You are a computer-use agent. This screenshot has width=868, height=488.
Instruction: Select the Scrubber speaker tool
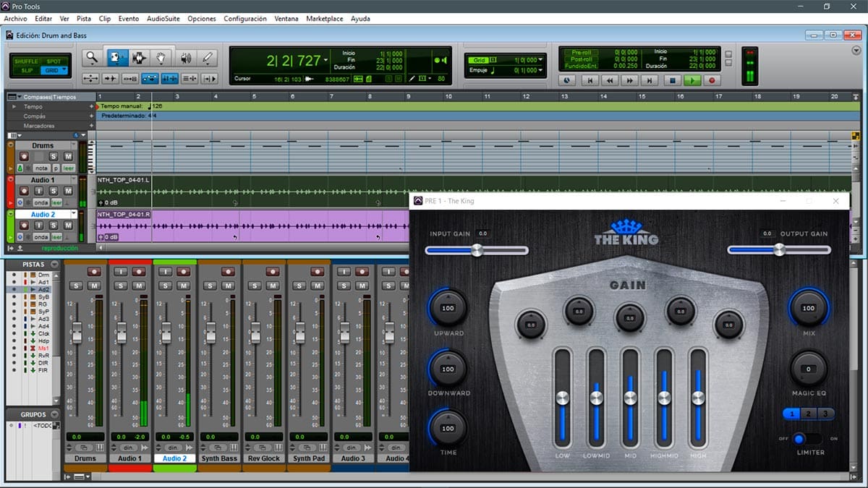click(186, 58)
